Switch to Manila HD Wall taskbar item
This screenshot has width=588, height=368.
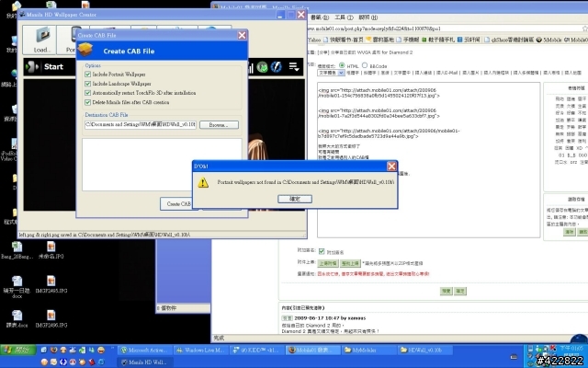pyautogui.click(x=146, y=362)
